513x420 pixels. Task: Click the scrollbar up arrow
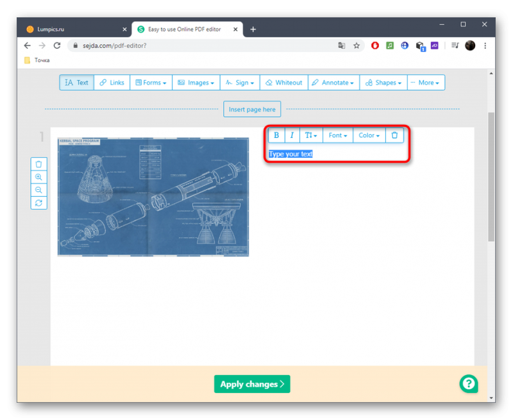point(491,73)
